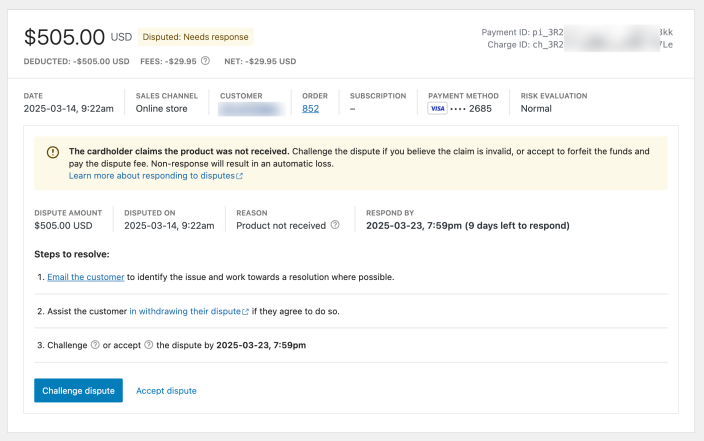
Task: Click the Email the customer link
Action: 85,277
